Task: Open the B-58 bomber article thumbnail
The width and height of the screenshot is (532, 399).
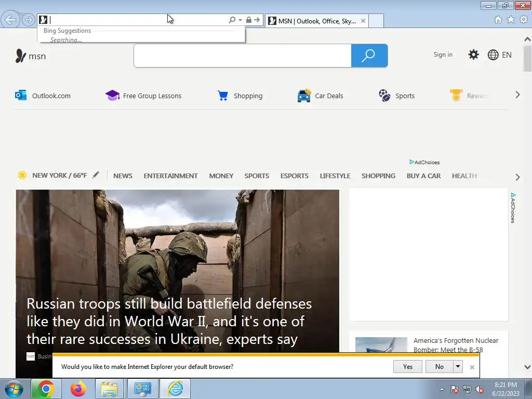Action: [x=381, y=344]
